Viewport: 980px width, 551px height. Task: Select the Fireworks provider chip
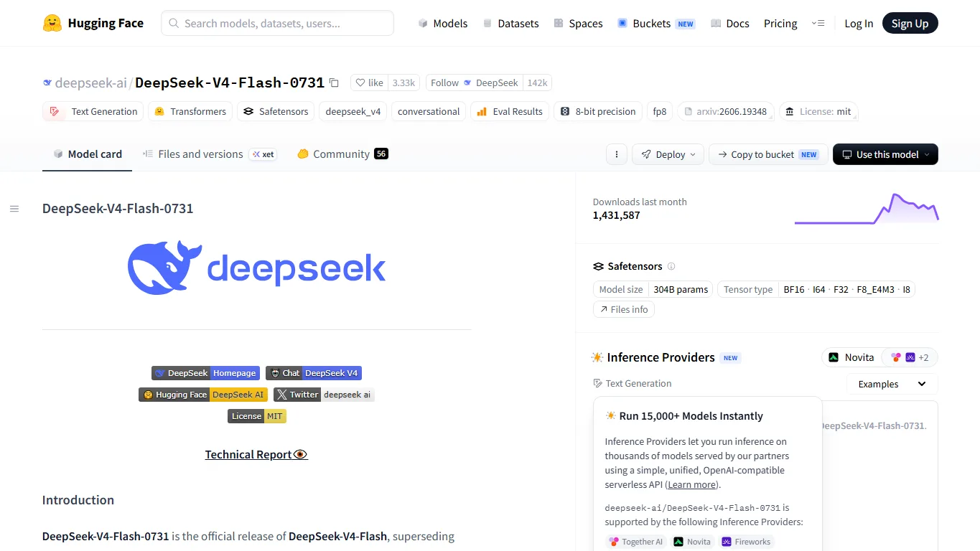[x=747, y=542]
